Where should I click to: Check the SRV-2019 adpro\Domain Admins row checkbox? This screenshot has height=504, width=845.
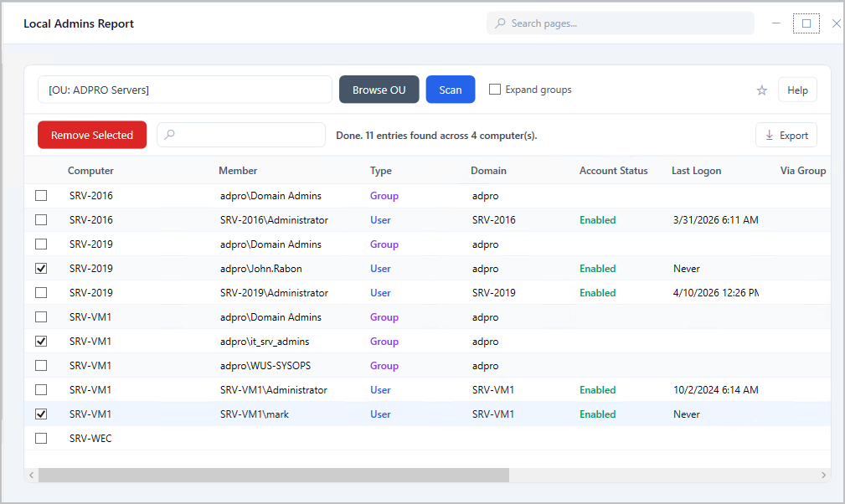[x=41, y=244]
